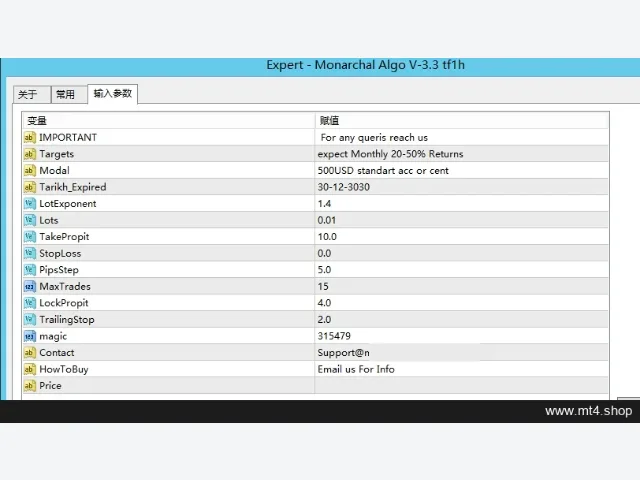Click the double-type icon beside TrailingStop
The height and width of the screenshot is (480, 640).
point(30,320)
